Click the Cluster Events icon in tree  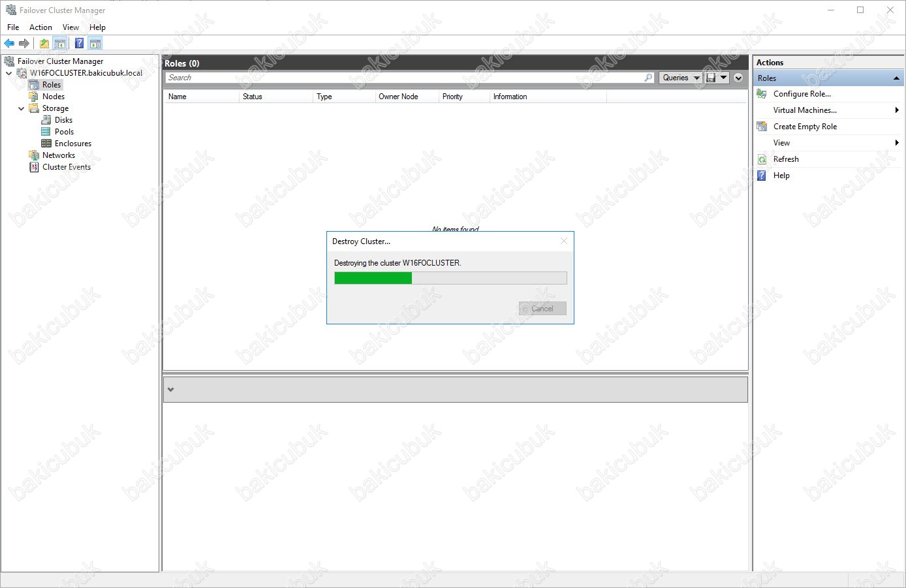click(34, 167)
